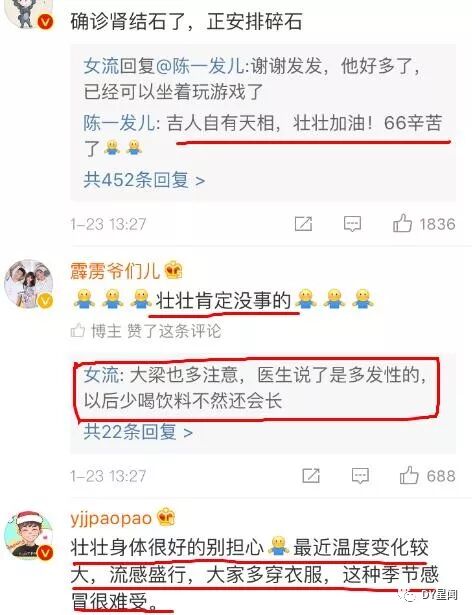Repost the 霹雳爷们儿 comment via share icon
Image resolution: width=472 pixels, height=615 pixels.
click(x=311, y=476)
